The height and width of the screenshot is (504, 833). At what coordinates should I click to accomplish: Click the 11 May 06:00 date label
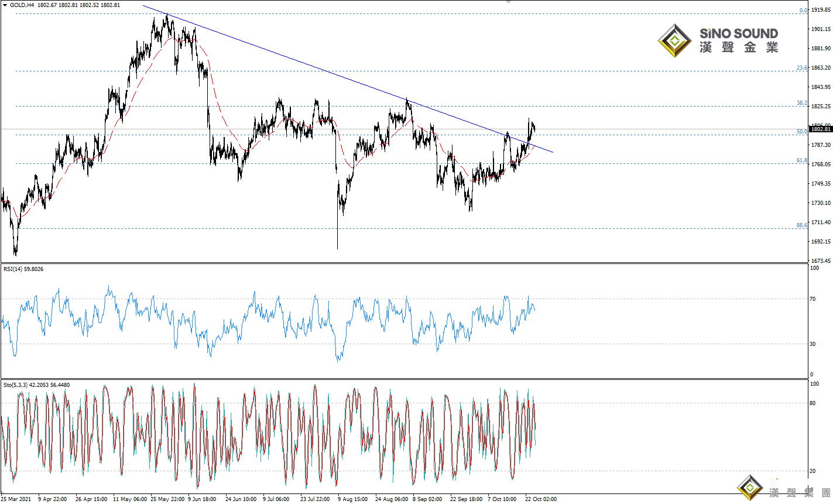(x=130, y=499)
